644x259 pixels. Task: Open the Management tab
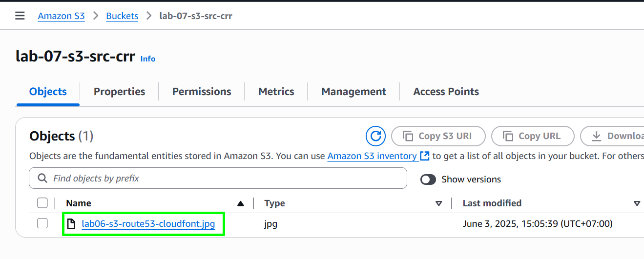(x=353, y=92)
